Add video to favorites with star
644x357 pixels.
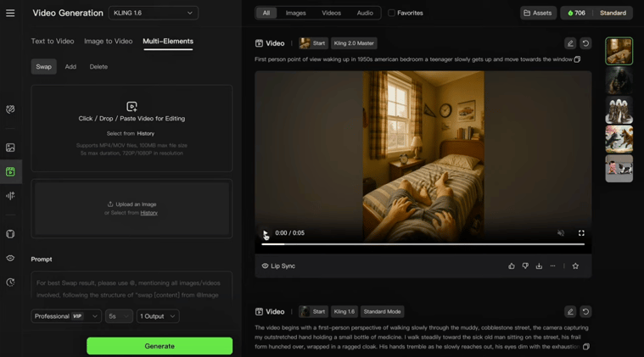point(575,266)
